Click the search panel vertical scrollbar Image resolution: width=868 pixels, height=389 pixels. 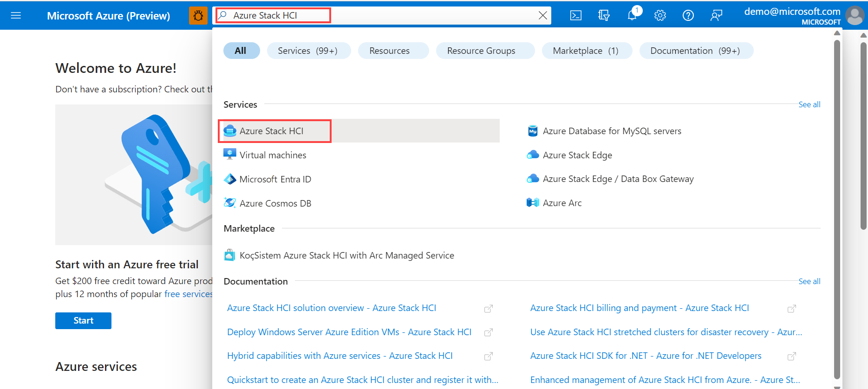coord(837,209)
